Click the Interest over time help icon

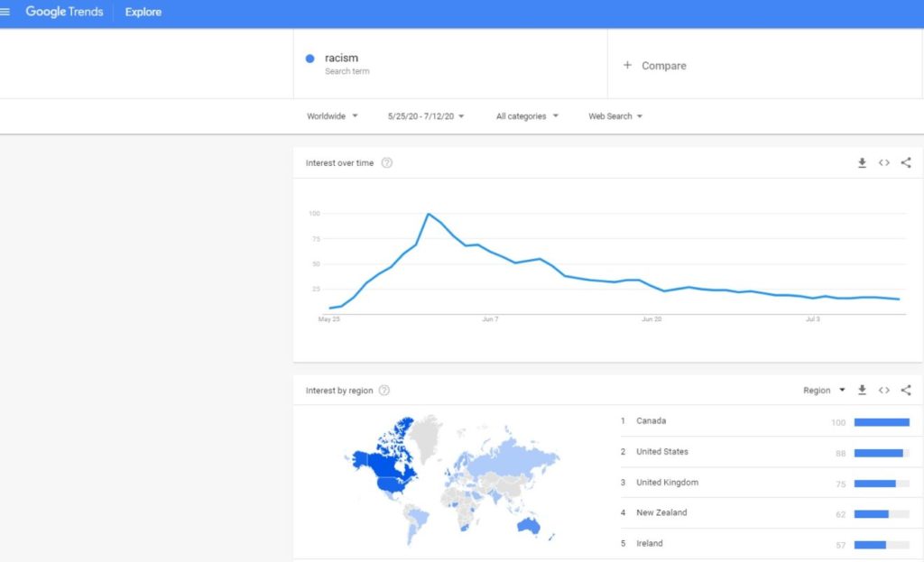pyautogui.click(x=387, y=163)
